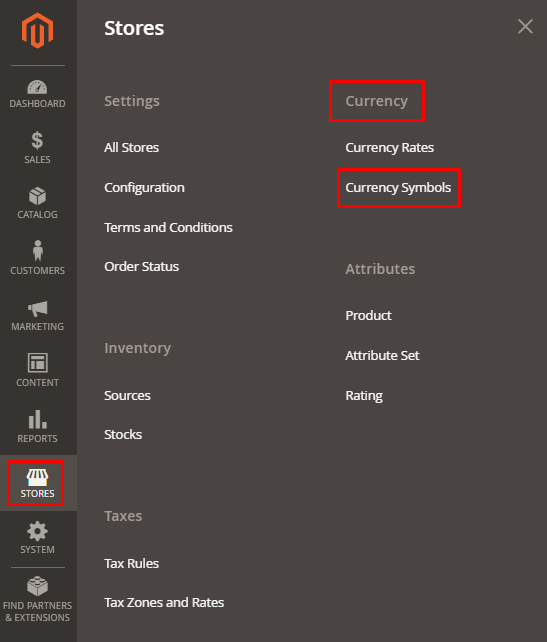Open Currency Rates page
The height and width of the screenshot is (642, 547).
pyautogui.click(x=389, y=147)
